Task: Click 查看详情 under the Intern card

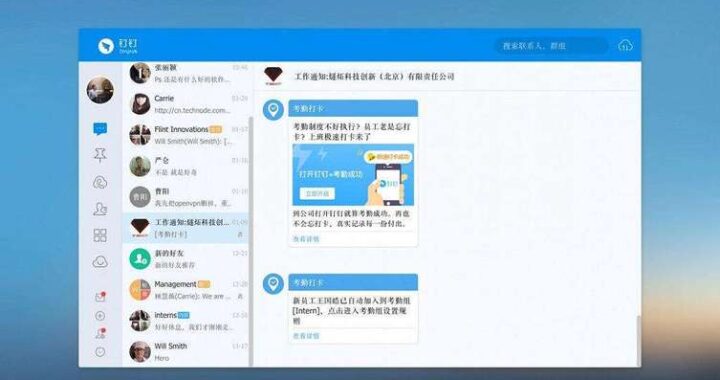Action: (306, 336)
